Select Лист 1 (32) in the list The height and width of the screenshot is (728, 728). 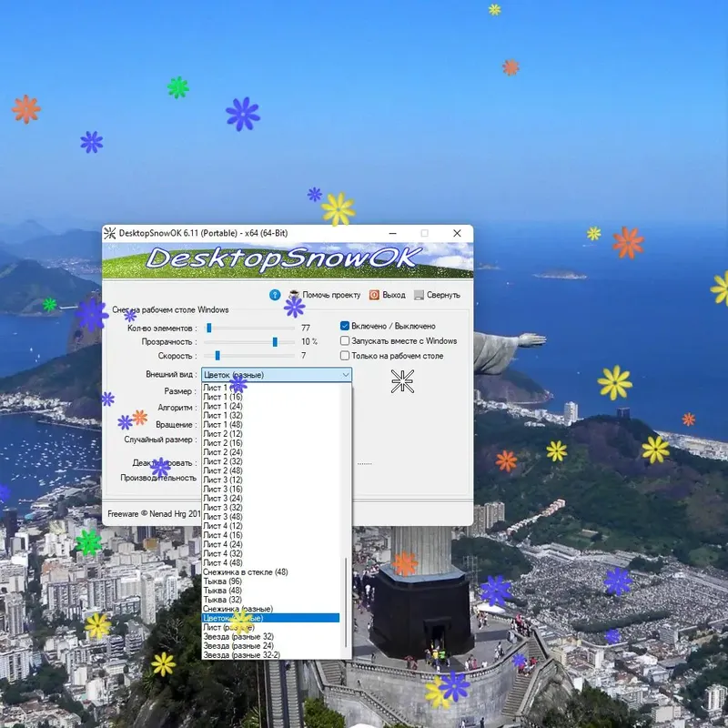click(270, 416)
